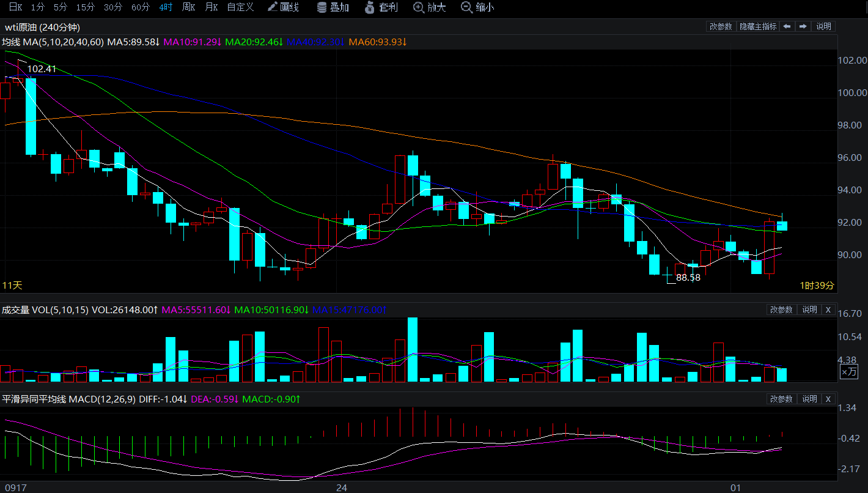
Task: Open the 自定义 custom period option
Action: tap(240, 7)
